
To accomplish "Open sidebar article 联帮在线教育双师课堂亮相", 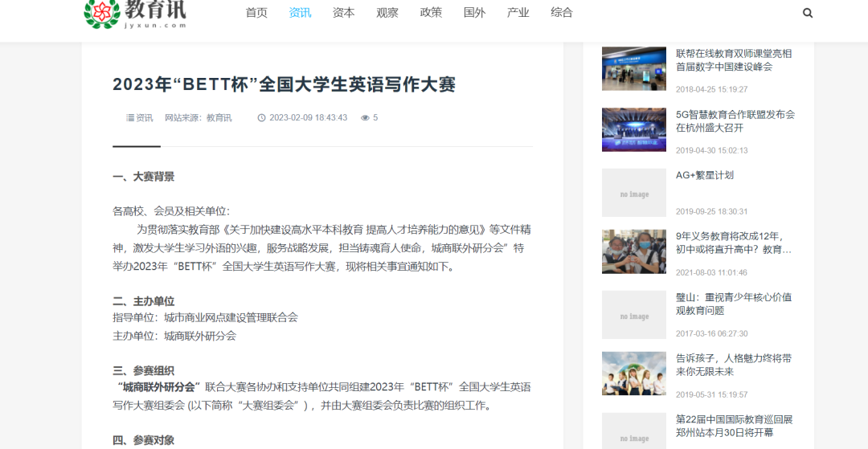I will tap(734, 60).
